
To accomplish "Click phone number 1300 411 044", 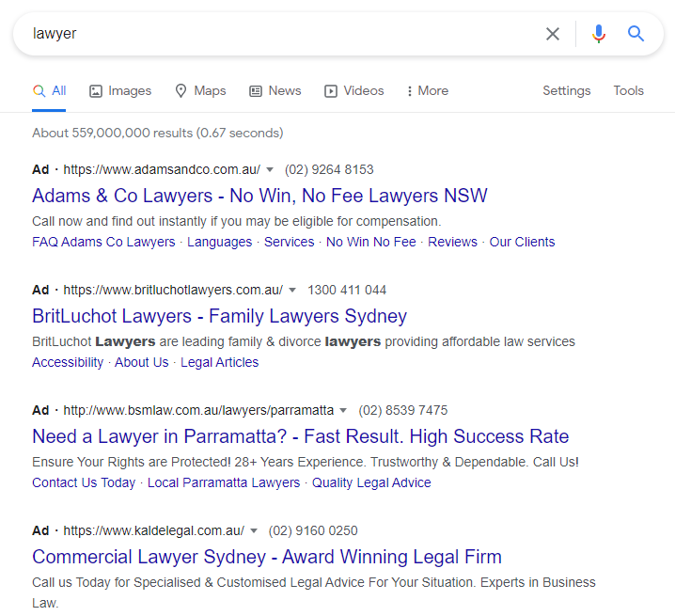I will point(347,290).
